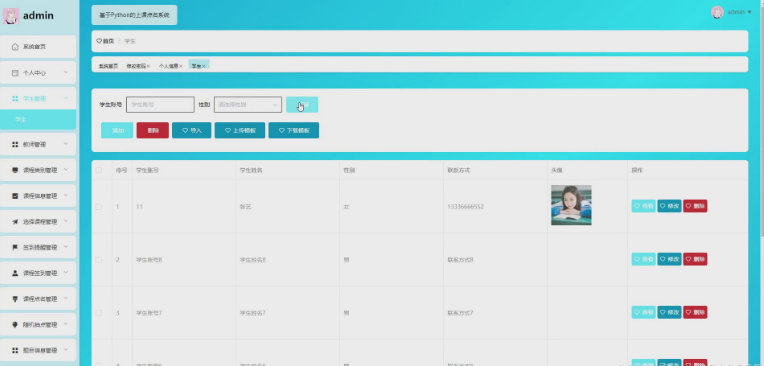Viewport: 764px width, 366px height.
Task: Click the 学生姓名 column header
Action: (x=251, y=170)
